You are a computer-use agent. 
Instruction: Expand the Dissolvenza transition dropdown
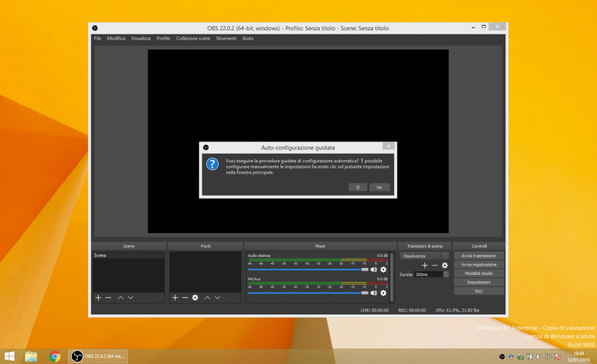pyautogui.click(x=424, y=256)
